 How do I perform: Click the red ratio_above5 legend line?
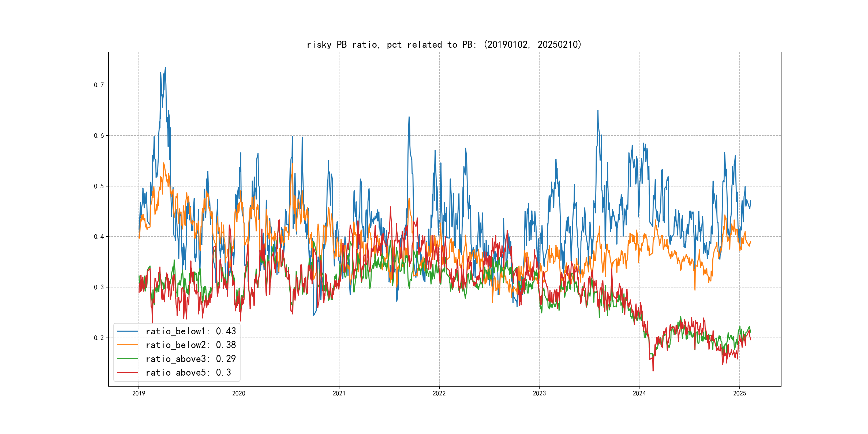pyautogui.click(x=127, y=373)
